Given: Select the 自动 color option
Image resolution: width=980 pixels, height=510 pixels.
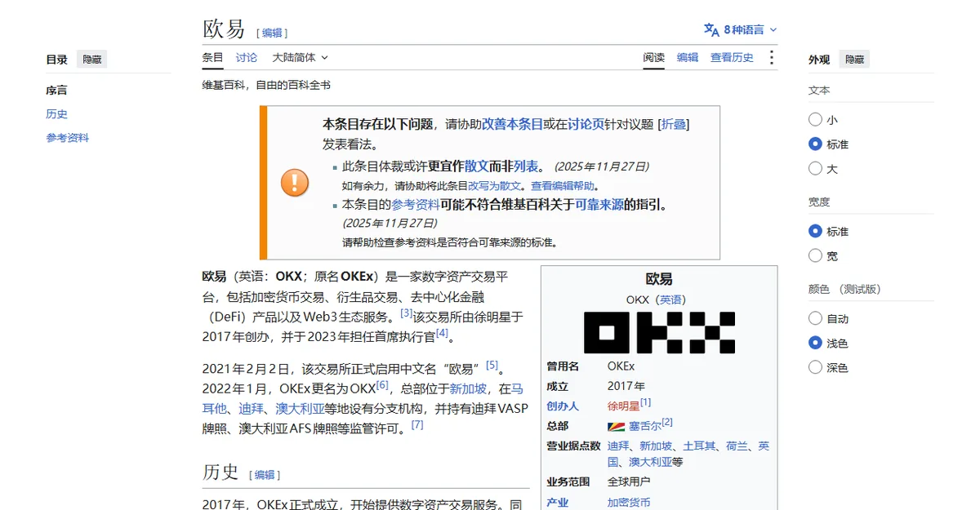Looking at the screenshot, I should pos(815,318).
